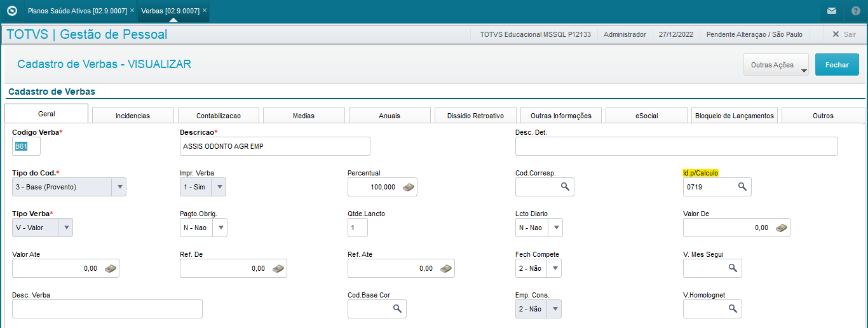Click the TOTVS Gestão de Pessoal title

(87, 34)
